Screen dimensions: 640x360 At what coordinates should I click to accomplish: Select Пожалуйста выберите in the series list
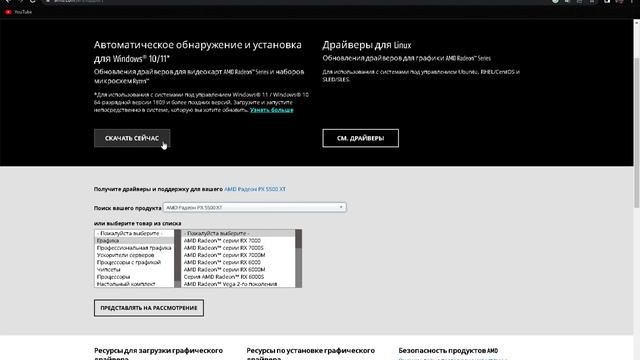pyautogui.click(x=238, y=233)
